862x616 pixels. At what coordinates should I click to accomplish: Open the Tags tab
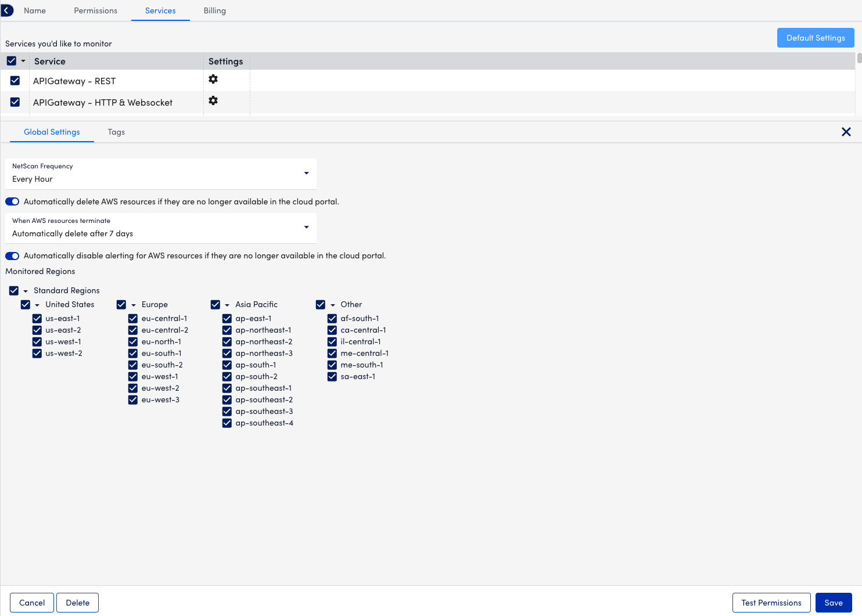coord(116,132)
